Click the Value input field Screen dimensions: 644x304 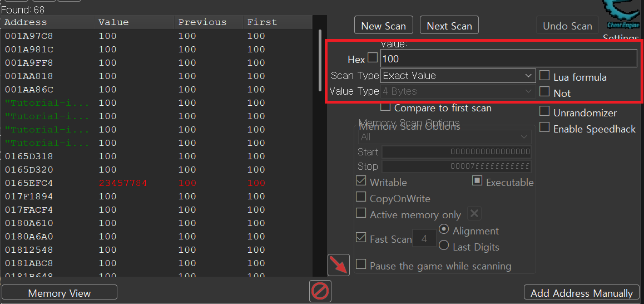tap(508, 58)
